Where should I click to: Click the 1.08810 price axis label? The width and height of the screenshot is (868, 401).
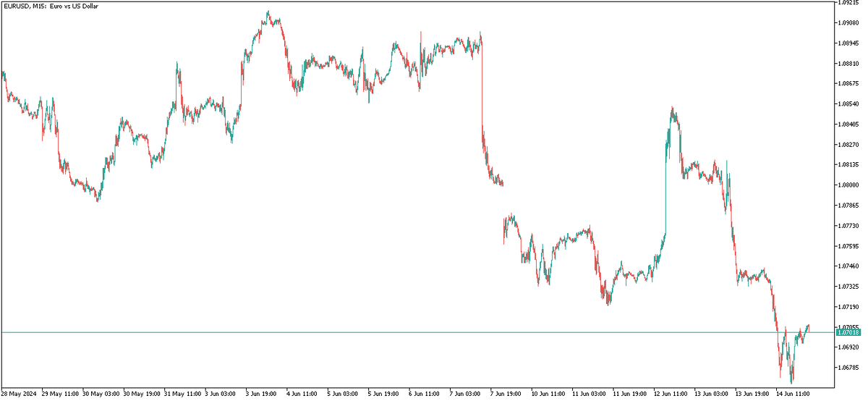click(x=848, y=63)
